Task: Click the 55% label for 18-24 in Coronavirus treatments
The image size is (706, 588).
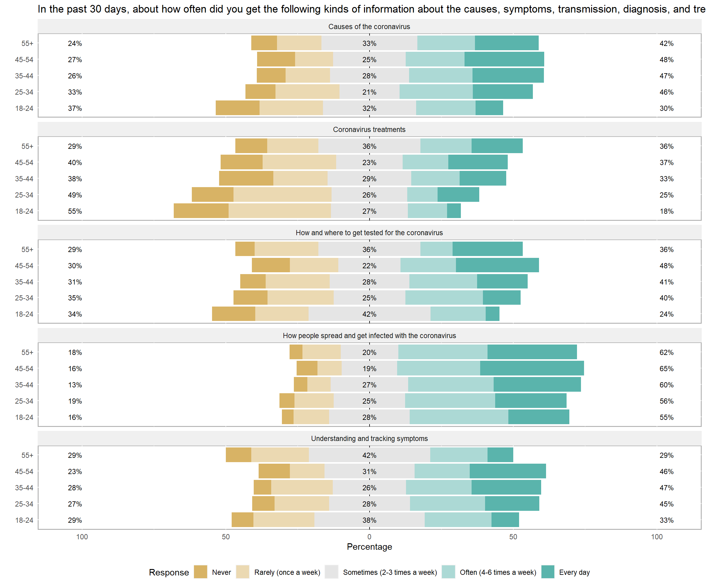Action: click(75, 211)
